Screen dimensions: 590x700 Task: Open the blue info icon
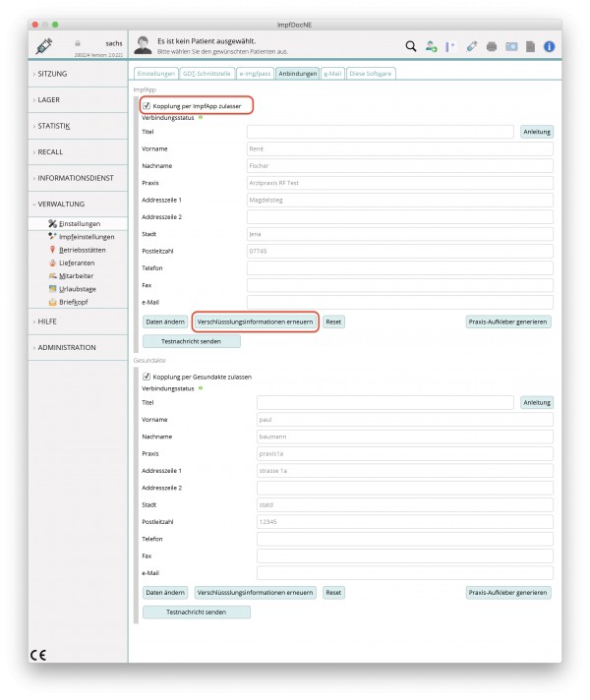pyautogui.click(x=550, y=46)
